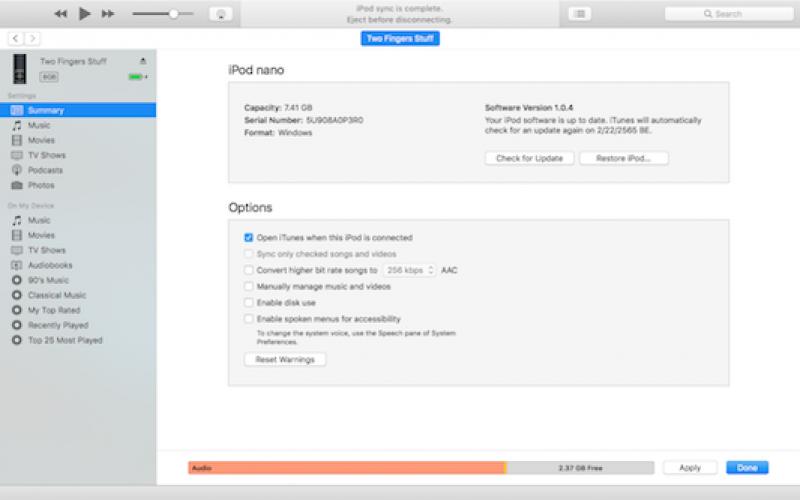
Task: Click the 2.37 GB Free storage segment
Action: pyautogui.click(x=580, y=468)
